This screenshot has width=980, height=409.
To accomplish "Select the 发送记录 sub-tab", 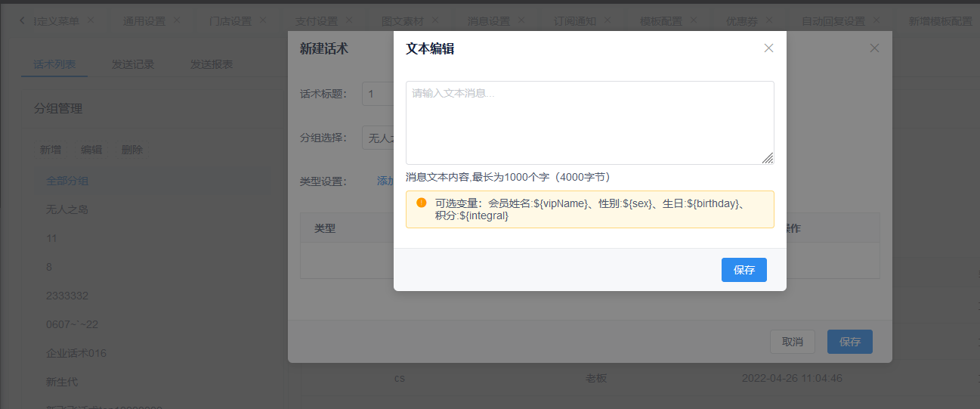I will (133, 64).
